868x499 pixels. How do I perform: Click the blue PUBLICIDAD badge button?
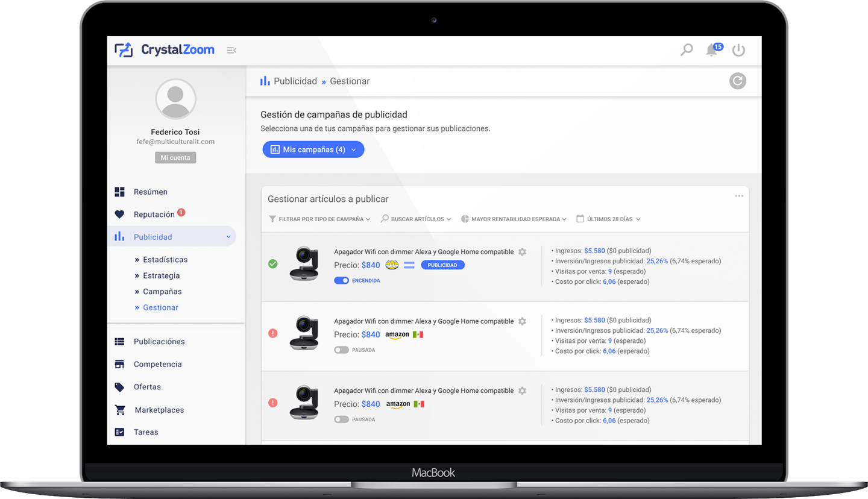[x=442, y=265]
